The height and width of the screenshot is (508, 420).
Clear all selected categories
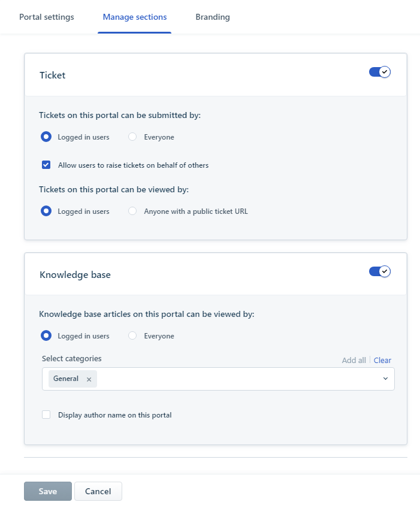[382, 360]
